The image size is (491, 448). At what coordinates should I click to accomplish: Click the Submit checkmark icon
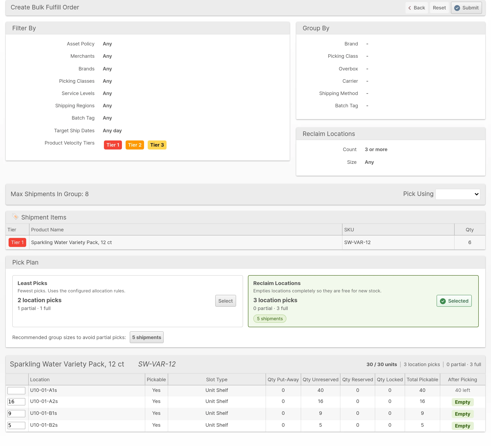click(x=457, y=8)
